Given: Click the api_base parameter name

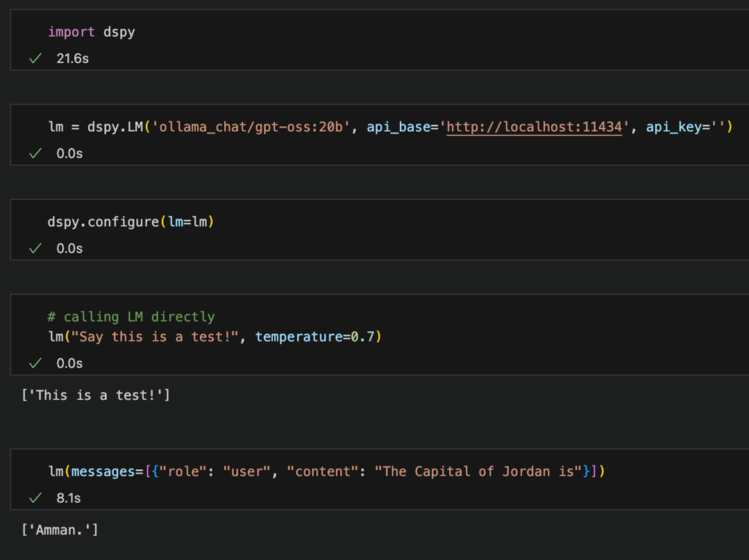Looking at the screenshot, I should pyautogui.click(x=398, y=127).
